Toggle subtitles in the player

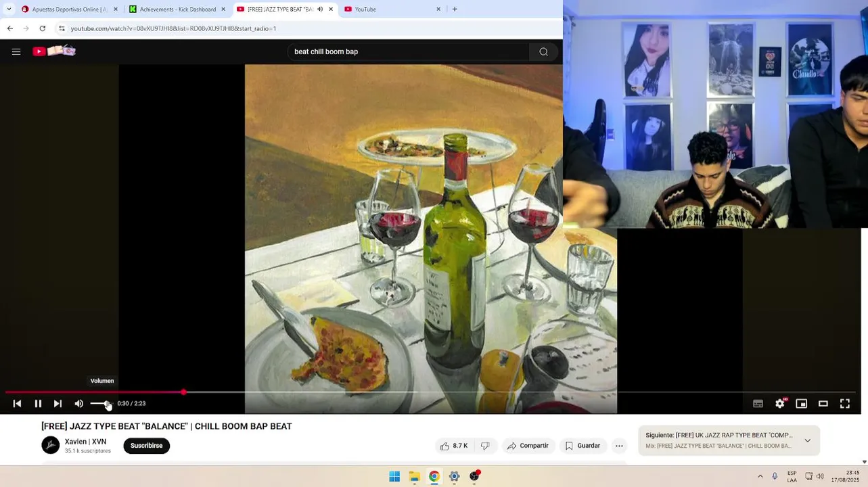(x=758, y=404)
